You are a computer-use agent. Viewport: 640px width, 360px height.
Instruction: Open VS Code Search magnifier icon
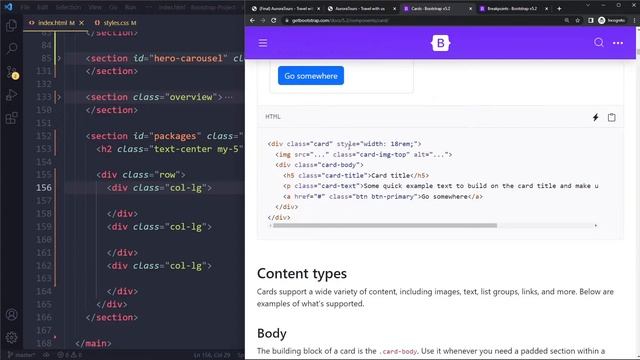tap(11, 49)
